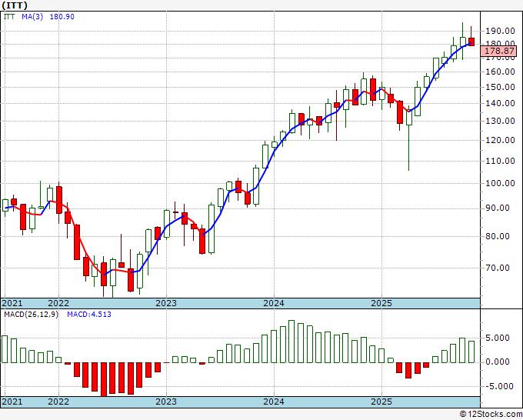Click the 100.00 price axis label
The image size is (523, 420).
(500, 183)
